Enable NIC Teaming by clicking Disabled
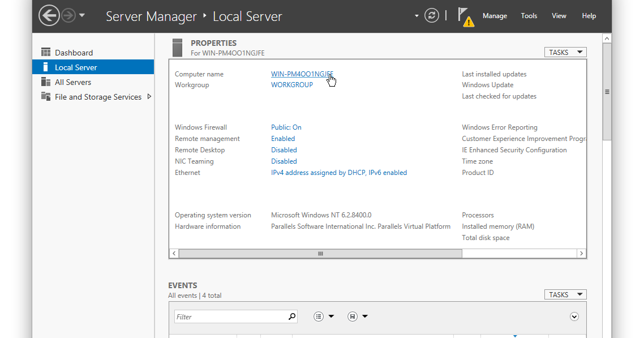644x338 pixels. (284, 161)
